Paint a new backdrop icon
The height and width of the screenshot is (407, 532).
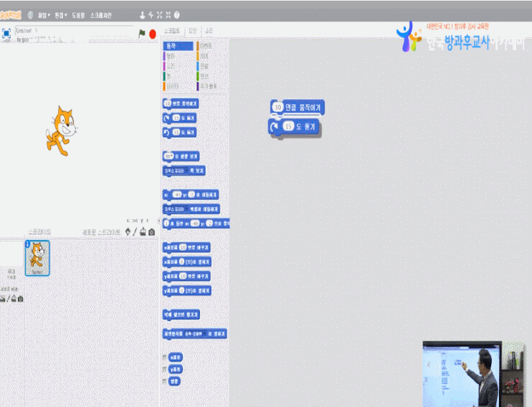click(x=8, y=299)
